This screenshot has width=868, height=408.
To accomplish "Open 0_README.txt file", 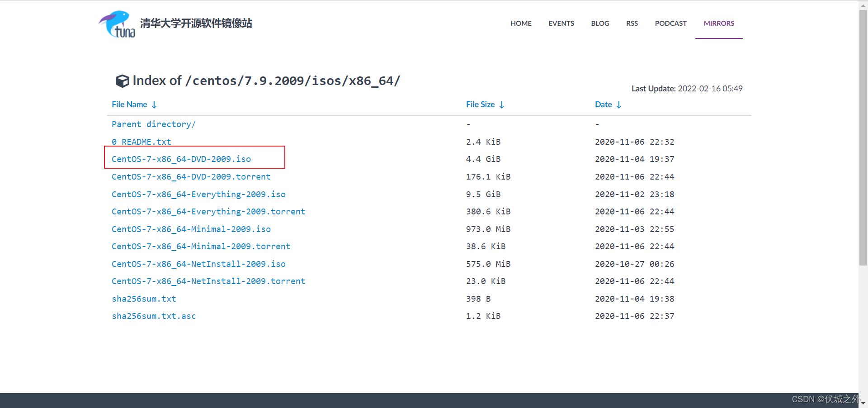I will coord(142,142).
